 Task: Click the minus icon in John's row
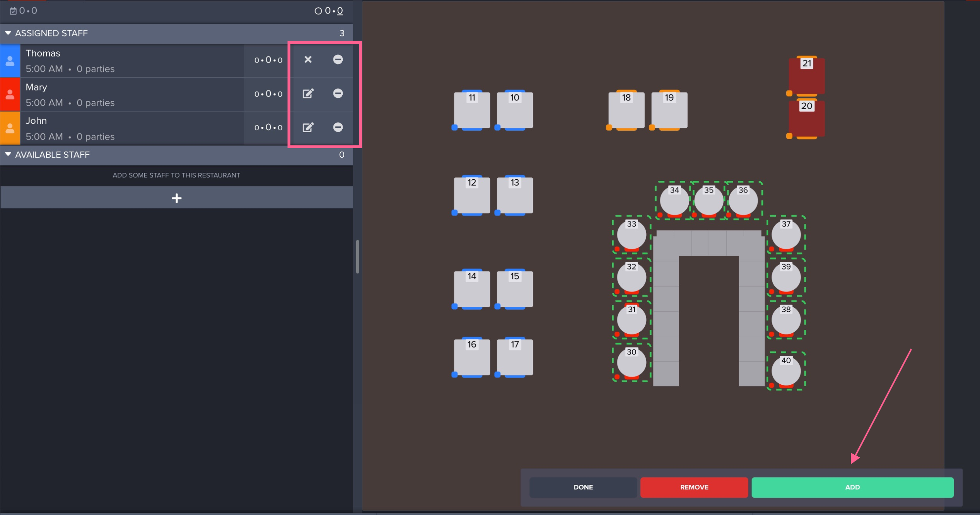click(x=338, y=127)
